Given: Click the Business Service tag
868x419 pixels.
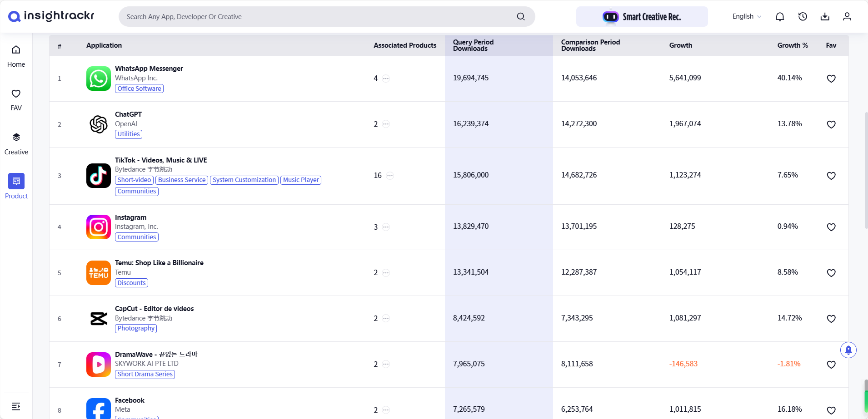Looking at the screenshot, I should [182, 180].
